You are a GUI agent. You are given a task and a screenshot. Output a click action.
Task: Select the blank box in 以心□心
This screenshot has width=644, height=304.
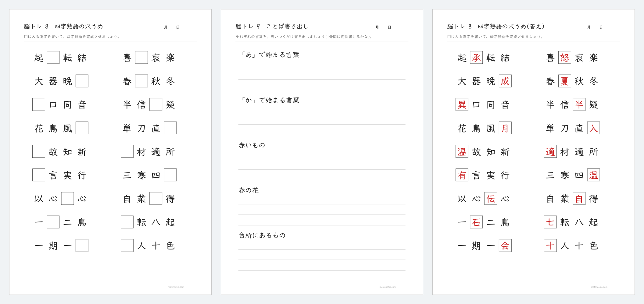tap(68, 198)
